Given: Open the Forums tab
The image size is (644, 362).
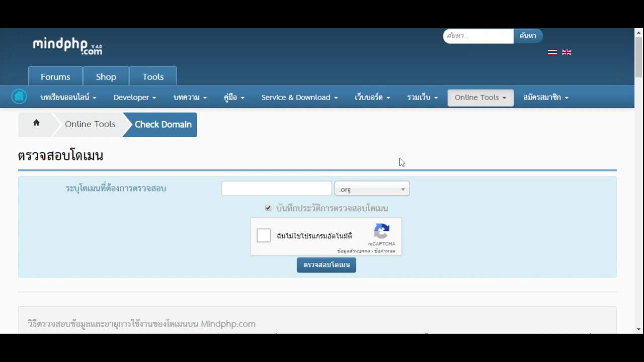Looking at the screenshot, I should tap(55, 76).
